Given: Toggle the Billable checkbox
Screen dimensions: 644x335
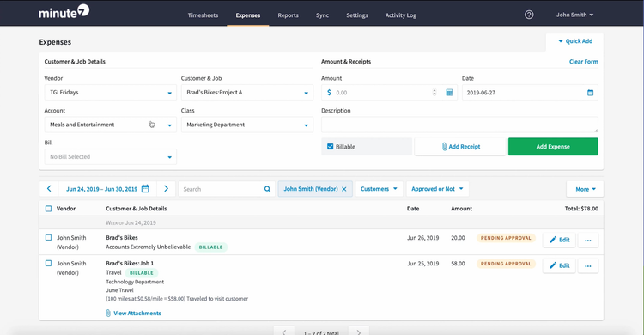Looking at the screenshot, I should click(x=331, y=146).
